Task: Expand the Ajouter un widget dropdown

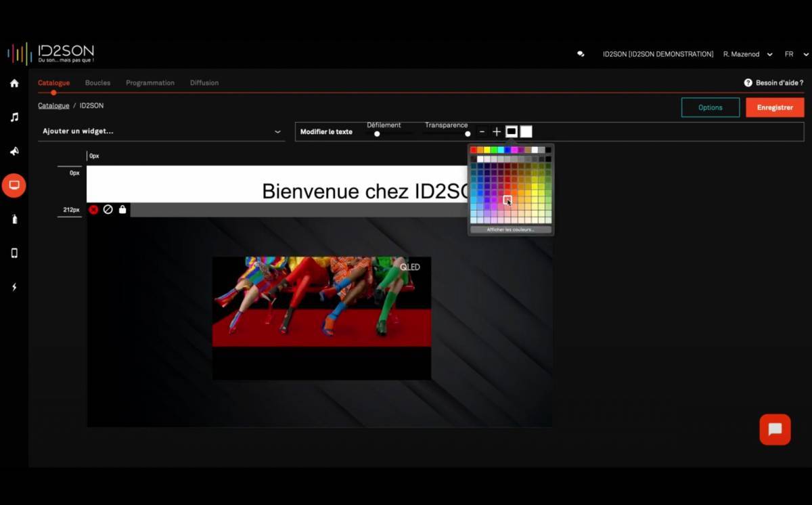Action: [162, 131]
